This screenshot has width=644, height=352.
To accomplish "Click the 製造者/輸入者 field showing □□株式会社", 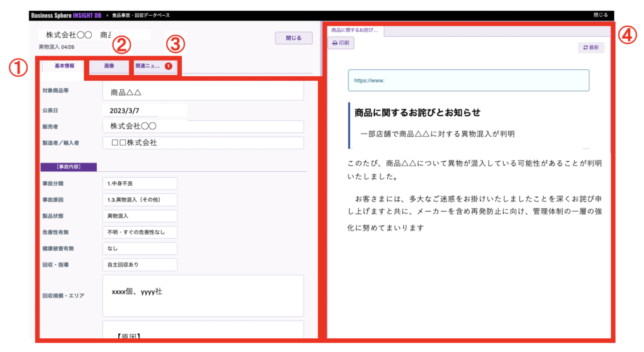I will (x=203, y=143).
